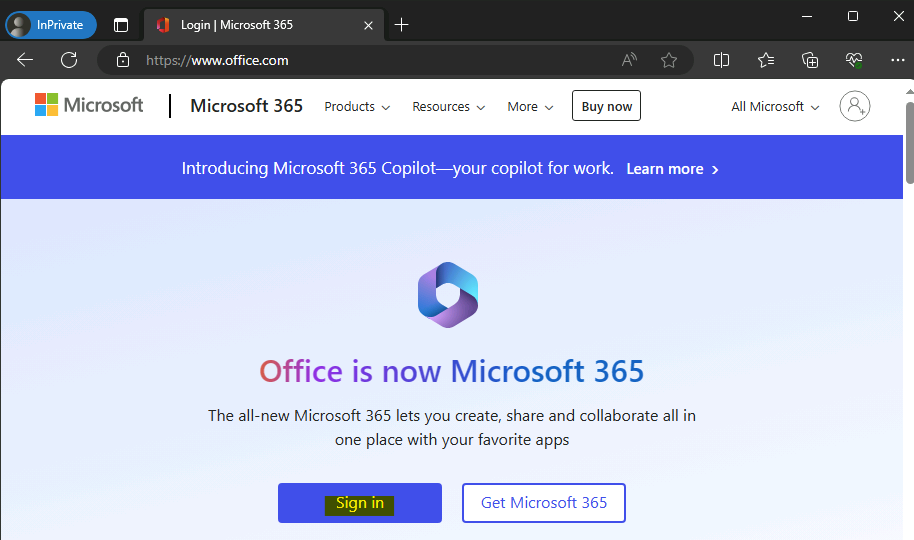View site information lock icon
This screenshot has height=540, width=914.
[x=122, y=60]
